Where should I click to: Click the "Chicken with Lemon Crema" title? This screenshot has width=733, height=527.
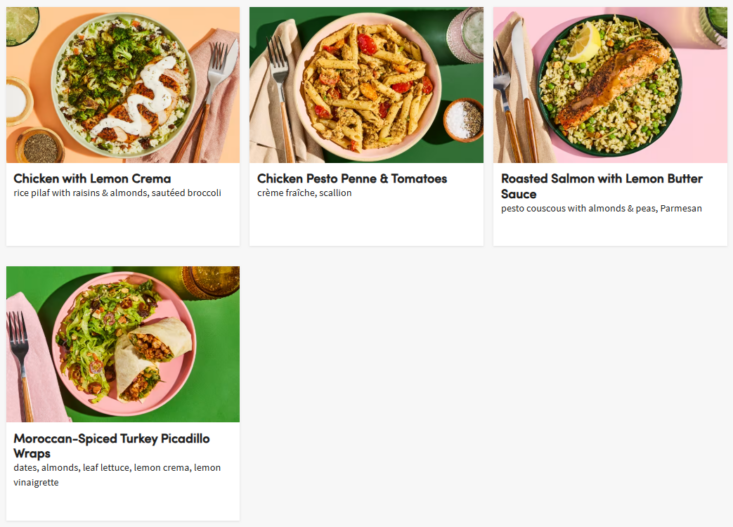[92, 179]
